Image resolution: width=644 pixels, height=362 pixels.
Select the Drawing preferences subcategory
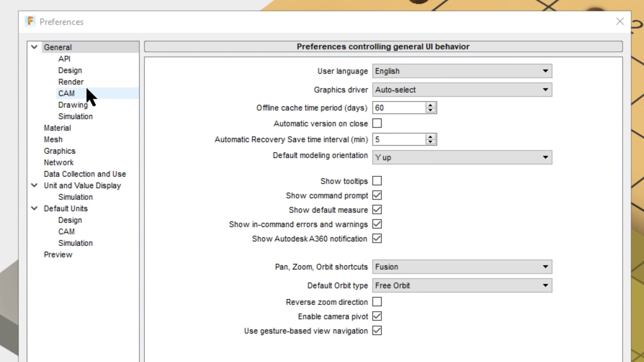[x=73, y=105]
